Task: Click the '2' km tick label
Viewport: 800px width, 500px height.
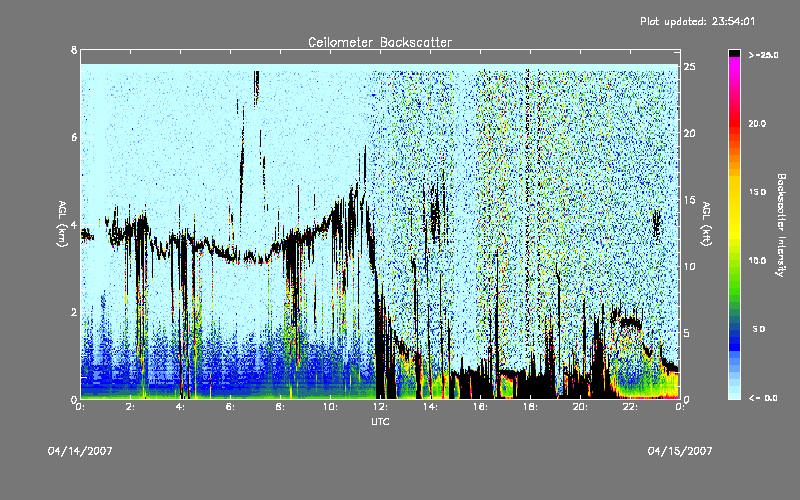Action: pos(74,312)
